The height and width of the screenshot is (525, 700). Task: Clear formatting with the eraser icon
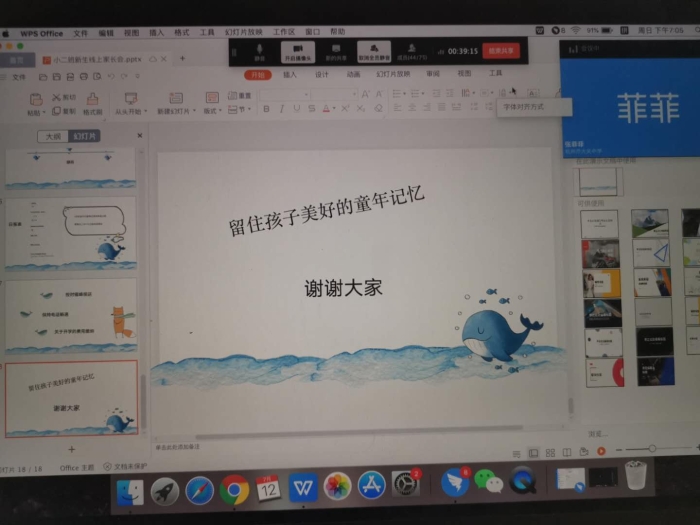coord(378,108)
